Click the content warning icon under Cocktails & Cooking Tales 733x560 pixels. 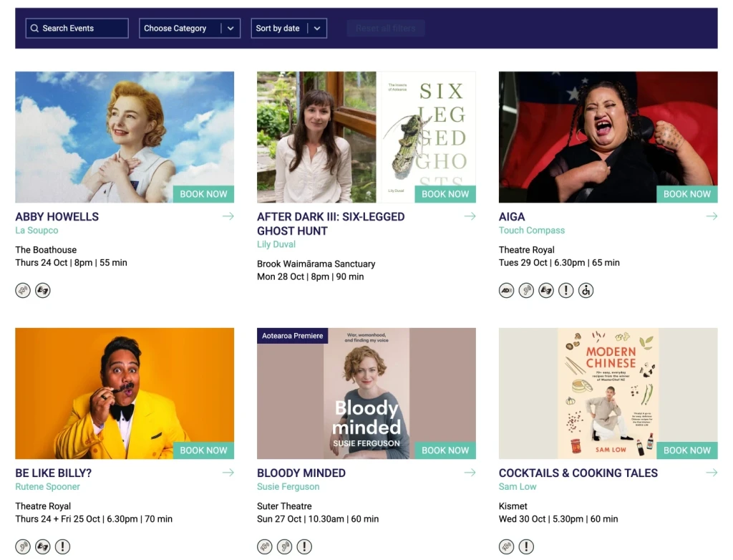526,547
